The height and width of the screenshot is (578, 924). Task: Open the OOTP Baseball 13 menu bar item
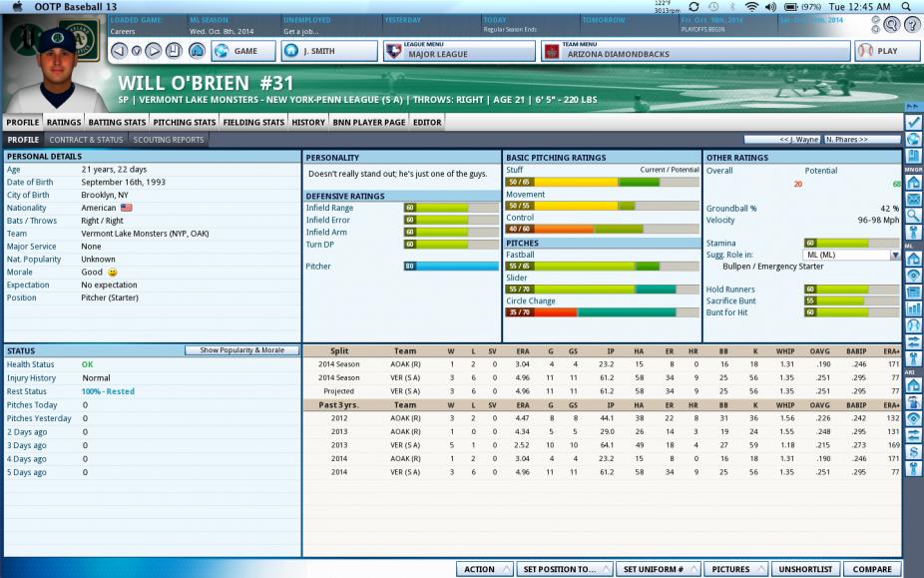coord(76,6)
